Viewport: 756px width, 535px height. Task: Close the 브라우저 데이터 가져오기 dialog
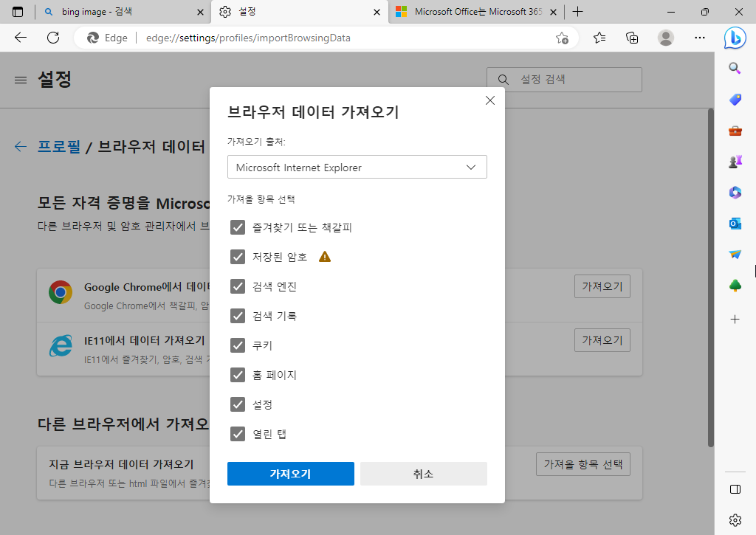(x=490, y=100)
